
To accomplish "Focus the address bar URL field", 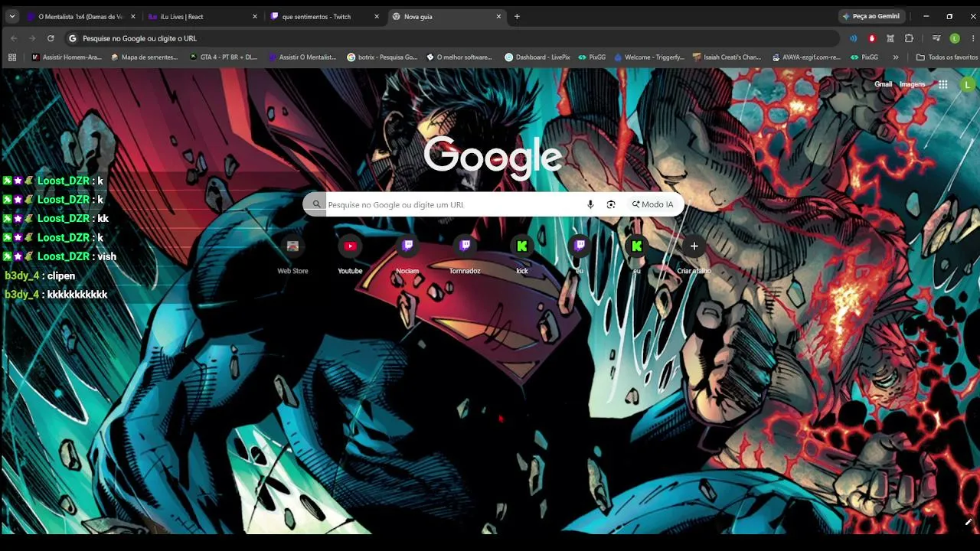I will coord(452,38).
